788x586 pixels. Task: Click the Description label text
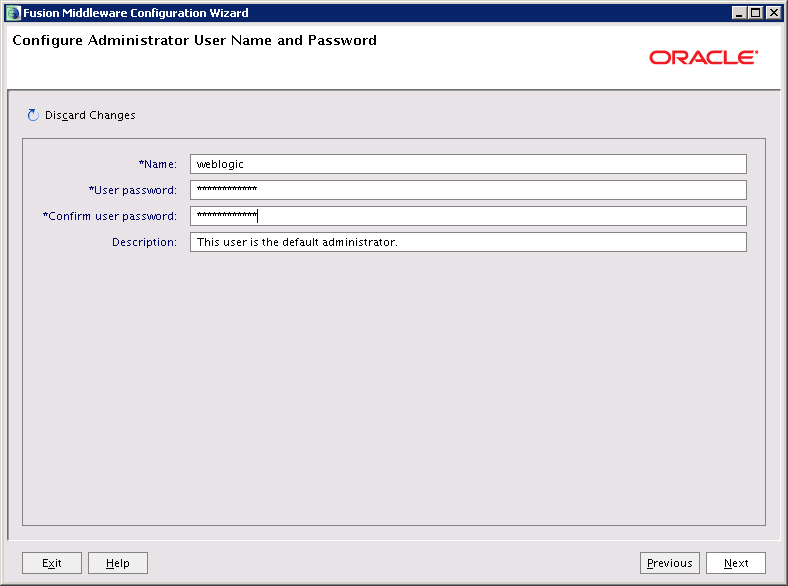[x=144, y=242]
